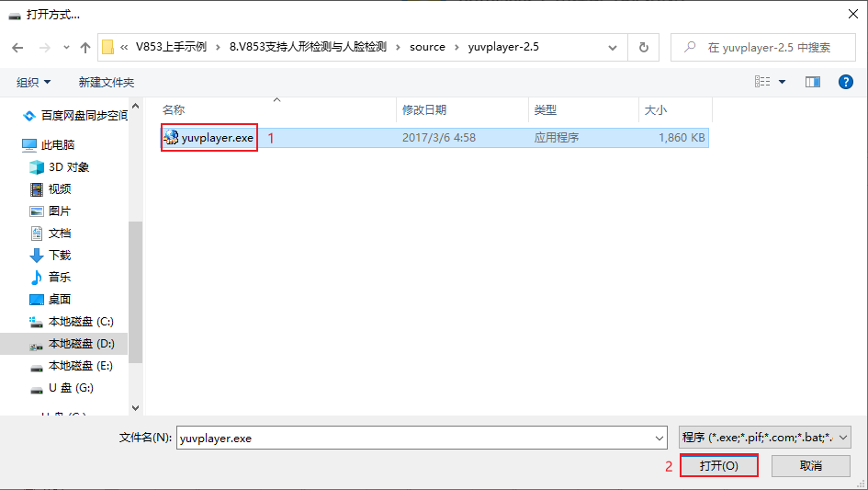Open 本地磁盘 (D:)

point(82,344)
